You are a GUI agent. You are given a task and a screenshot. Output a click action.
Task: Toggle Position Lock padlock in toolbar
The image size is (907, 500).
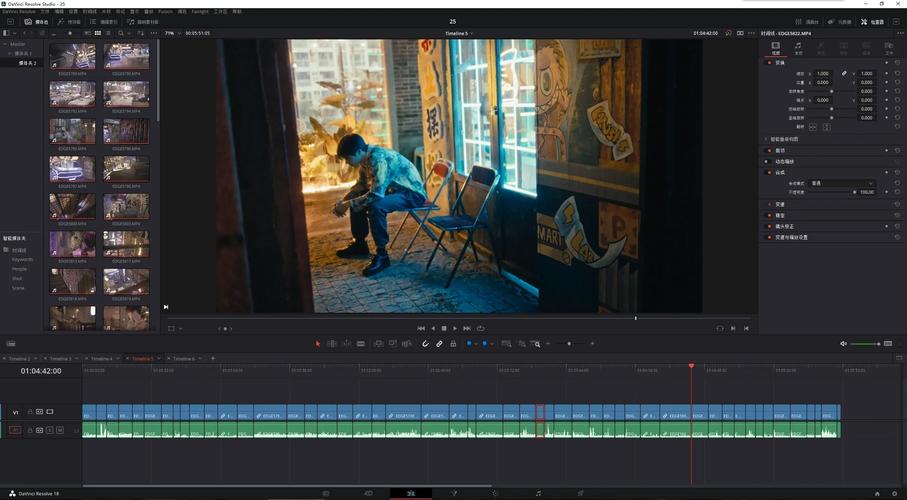[453, 344]
